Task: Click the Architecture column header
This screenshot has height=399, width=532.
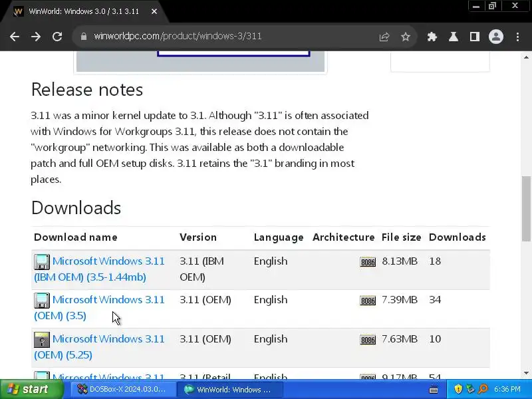Action: (x=343, y=237)
